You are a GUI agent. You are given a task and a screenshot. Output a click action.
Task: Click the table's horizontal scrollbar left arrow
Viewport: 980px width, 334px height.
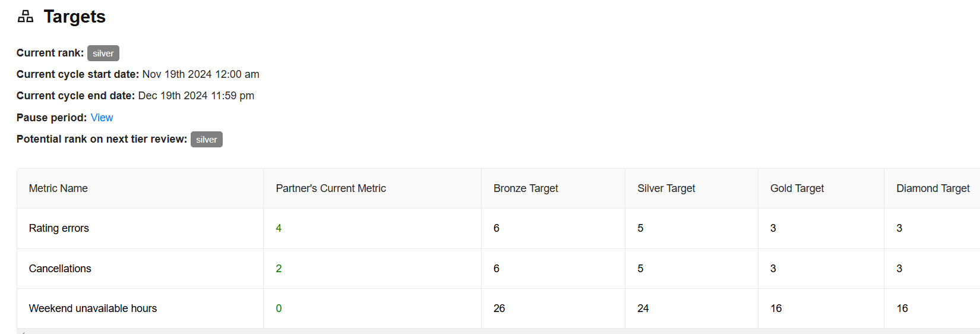click(x=22, y=332)
